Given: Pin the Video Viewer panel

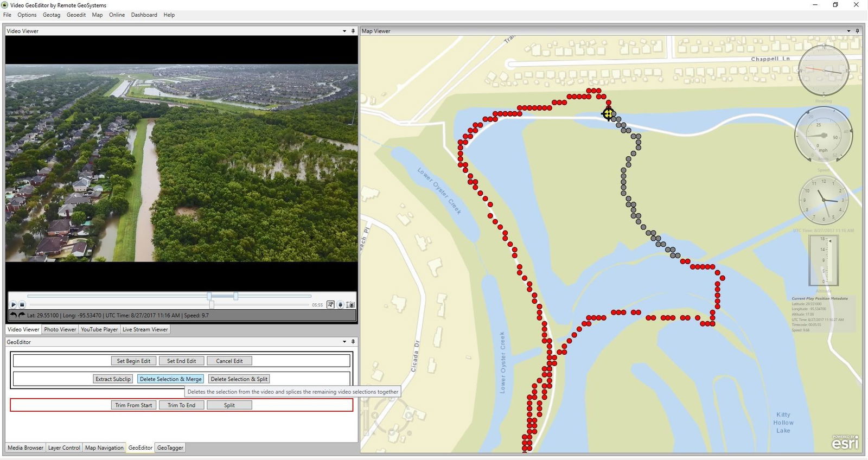Looking at the screenshot, I should pos(353,31).
